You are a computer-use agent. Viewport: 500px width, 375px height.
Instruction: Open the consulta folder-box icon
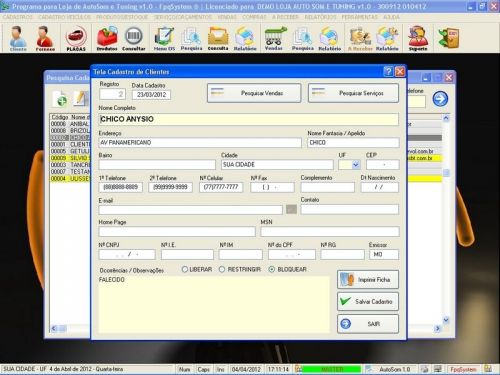click(x=218, y=38)
